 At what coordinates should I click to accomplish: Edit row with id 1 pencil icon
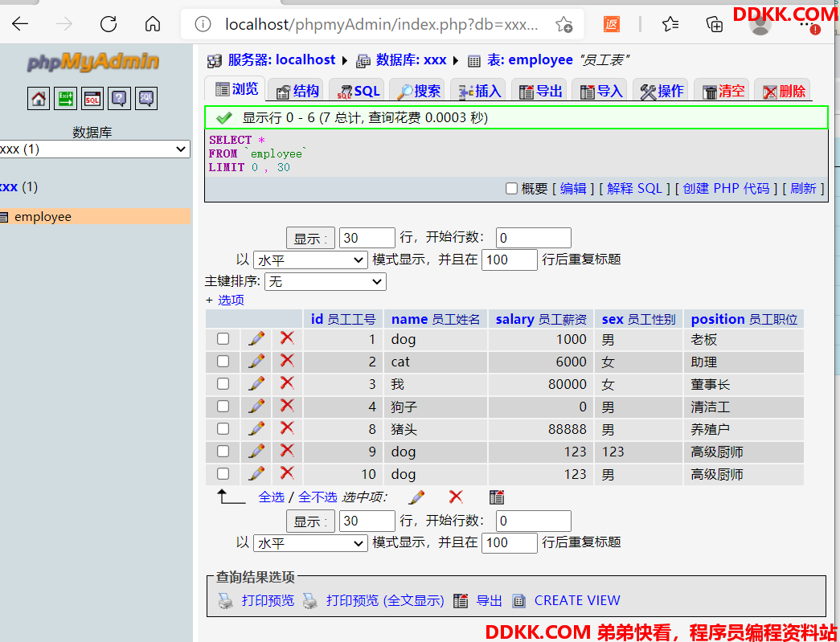(256, 338)
